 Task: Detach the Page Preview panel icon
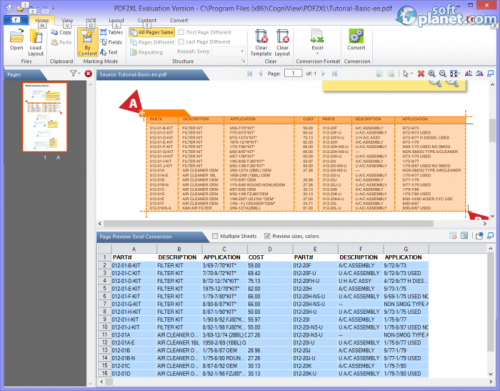point(490,236)
